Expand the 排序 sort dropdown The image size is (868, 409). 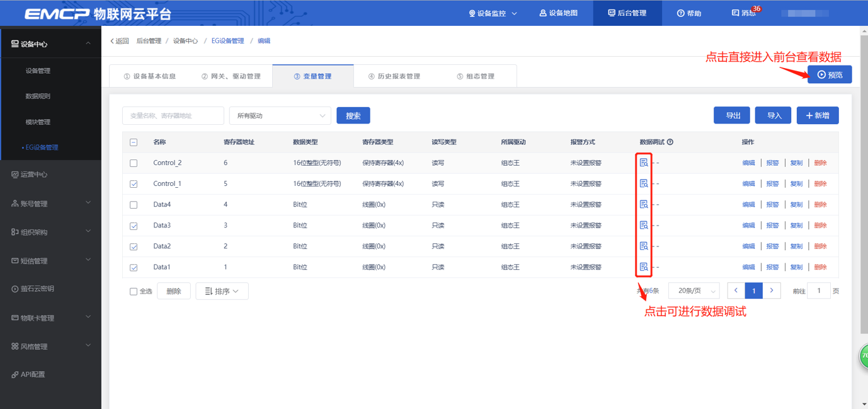(x=222, y=291)
